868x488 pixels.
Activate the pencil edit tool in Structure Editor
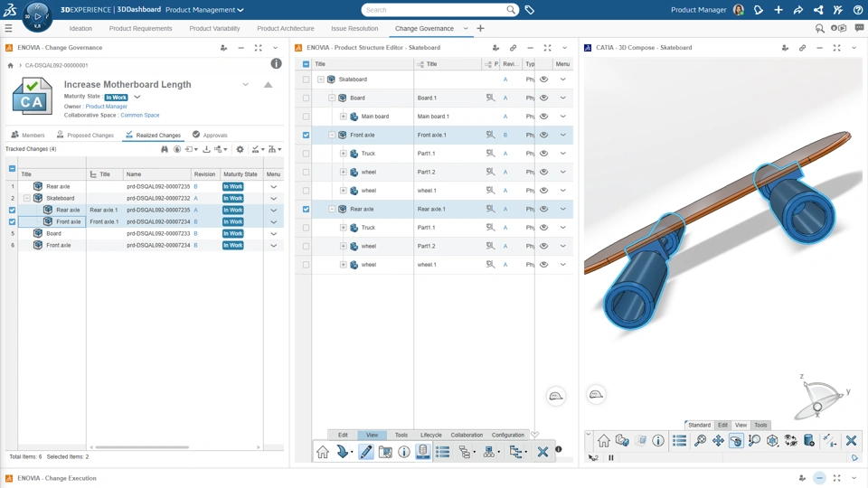(366, 452)
